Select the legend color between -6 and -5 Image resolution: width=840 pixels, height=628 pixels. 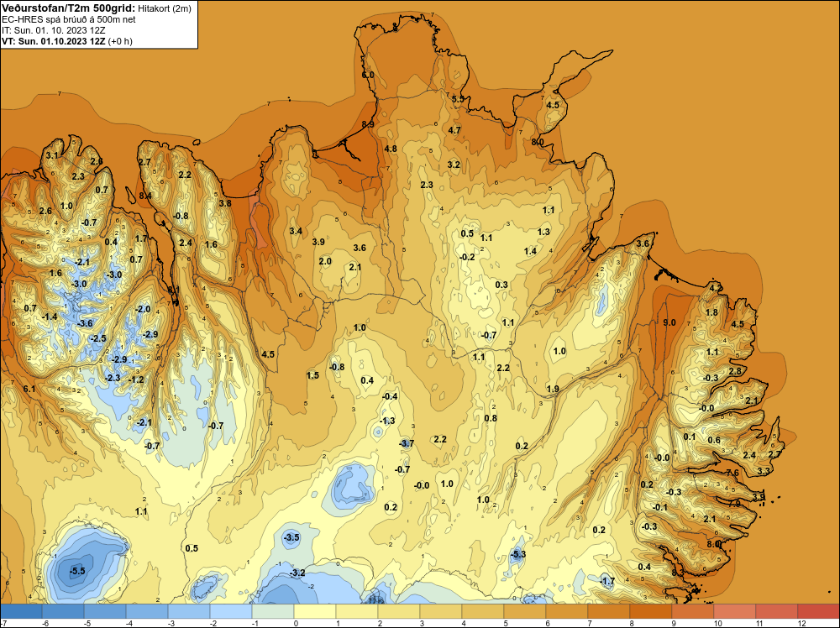(63, 611)
